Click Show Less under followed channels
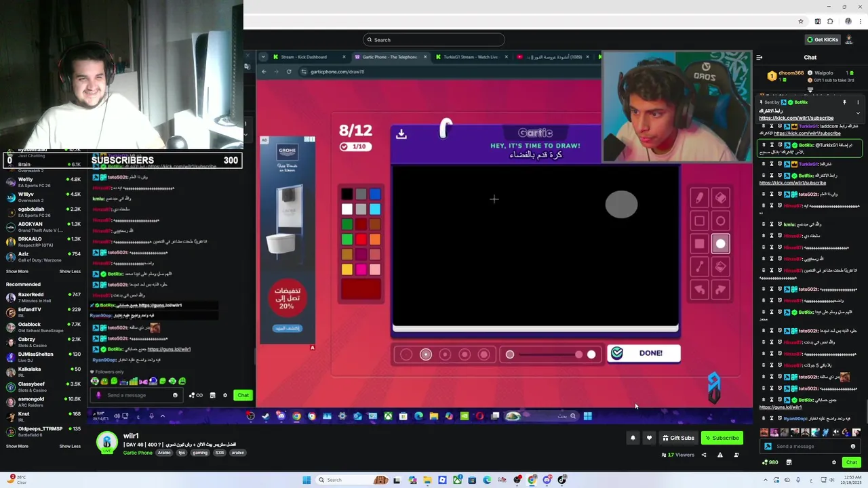The width and height of the screenshot is (868, 488). click(70, 271)
